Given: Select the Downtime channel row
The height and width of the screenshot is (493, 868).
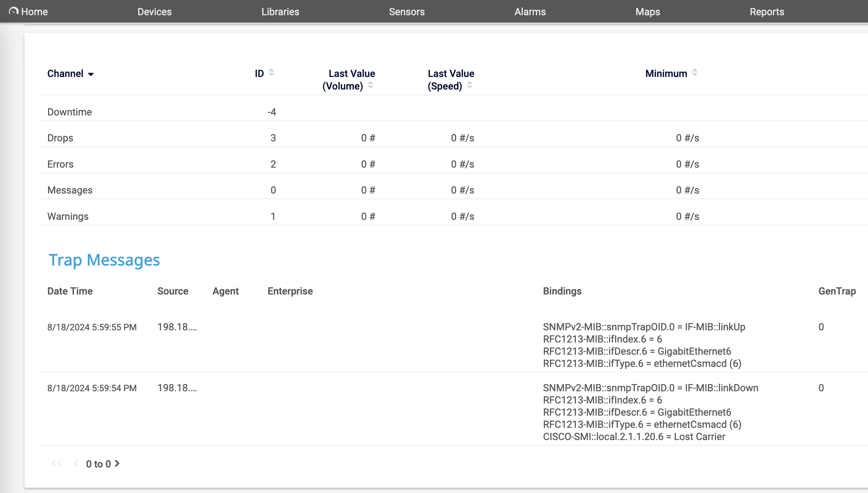Looking at the screenshot, I should 69,112.
